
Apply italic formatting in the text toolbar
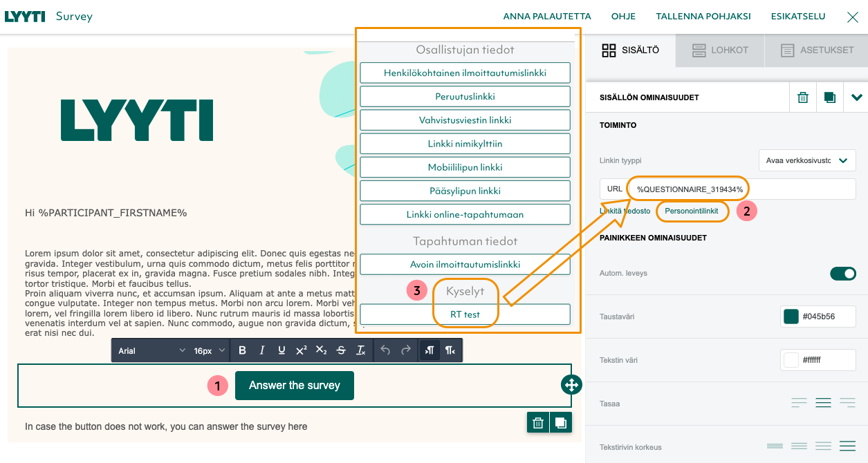tap(262, 350)
